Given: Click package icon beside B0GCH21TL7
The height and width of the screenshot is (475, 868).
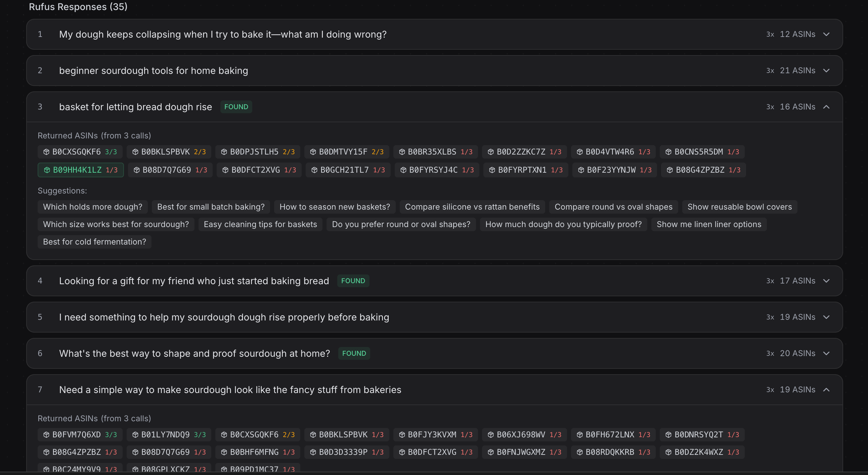Looking at the screenshot, I should click(x=314, y=170).
